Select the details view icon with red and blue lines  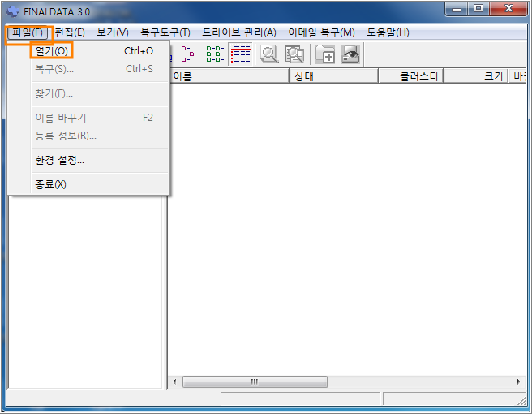[240, 54]
